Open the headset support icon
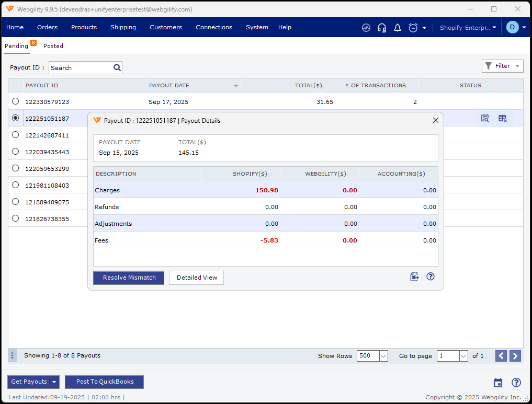Screen dimensions: 532x404 point(382,28)
